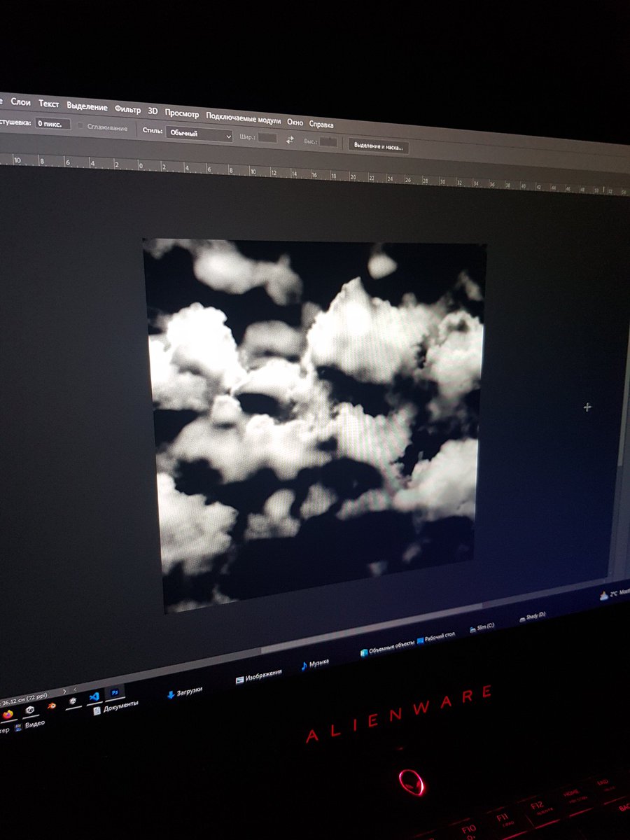Image resolution: width=630 pixels, height=840 pixels.
Task: Open the Документы folder shortcut
Action: point(116,707)
